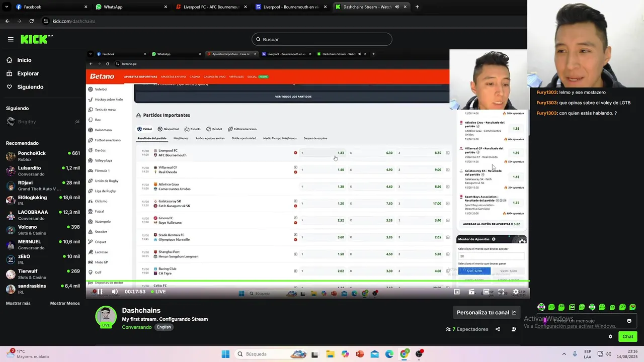
Task: Open the emoji picker in chat
Action: pos(629,321)
